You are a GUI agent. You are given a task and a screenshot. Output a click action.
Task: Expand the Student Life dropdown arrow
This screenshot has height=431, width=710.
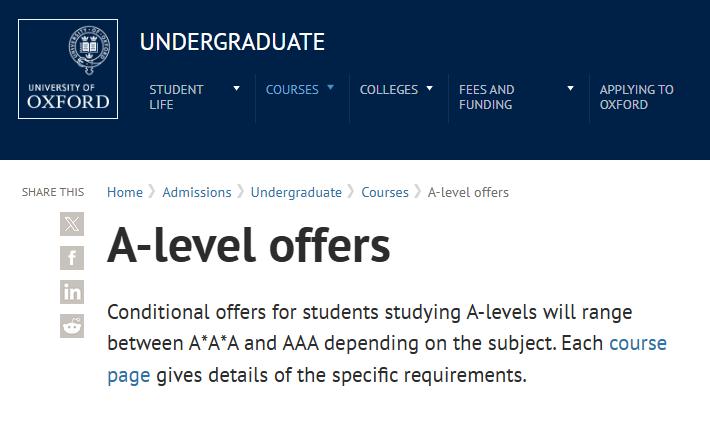237,89
